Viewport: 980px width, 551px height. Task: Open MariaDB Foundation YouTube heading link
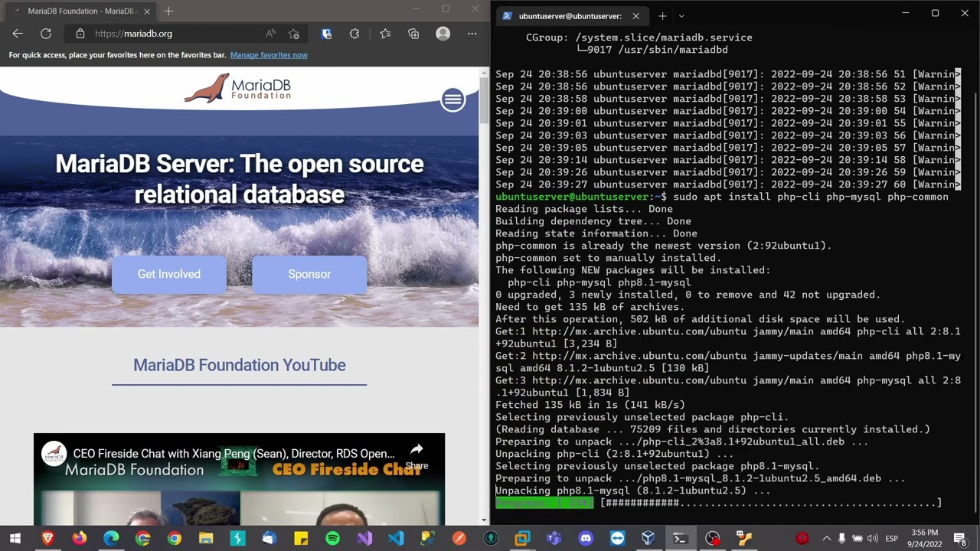click(240, 365)
